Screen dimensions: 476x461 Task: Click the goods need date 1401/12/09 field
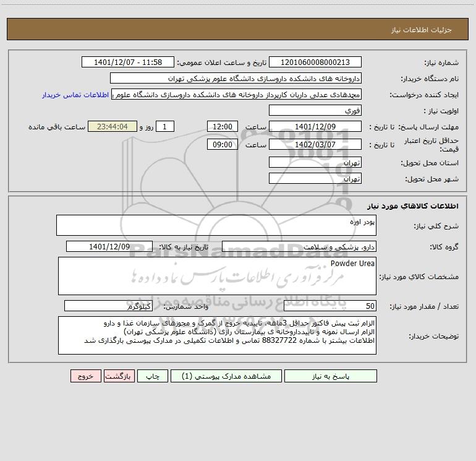coord(109,246)
